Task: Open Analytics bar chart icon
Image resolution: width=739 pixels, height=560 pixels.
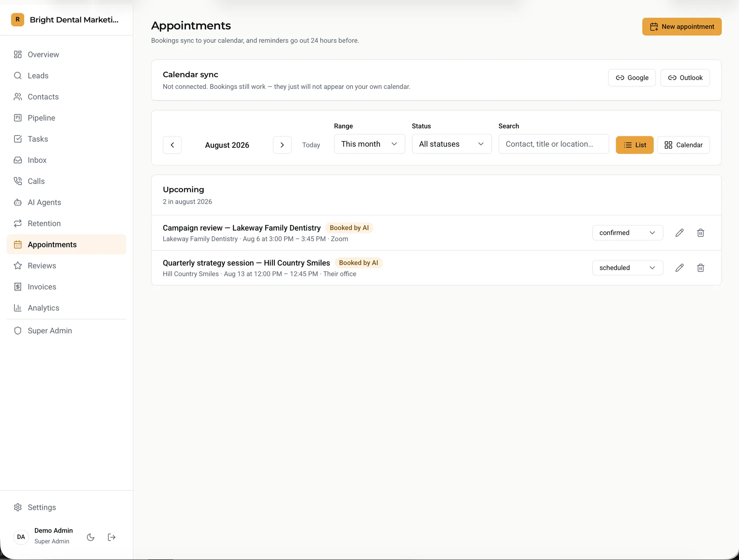Action: click(18, 308)
